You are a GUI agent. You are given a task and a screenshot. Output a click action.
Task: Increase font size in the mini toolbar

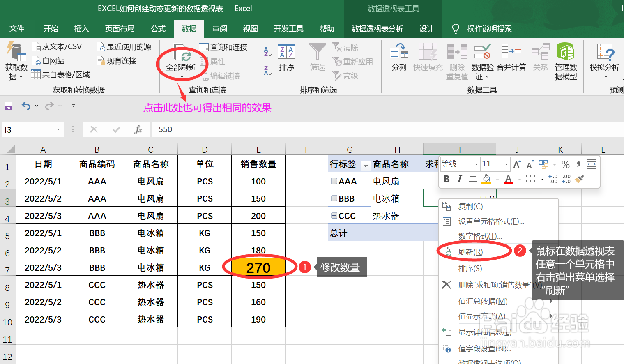(517, 164)
